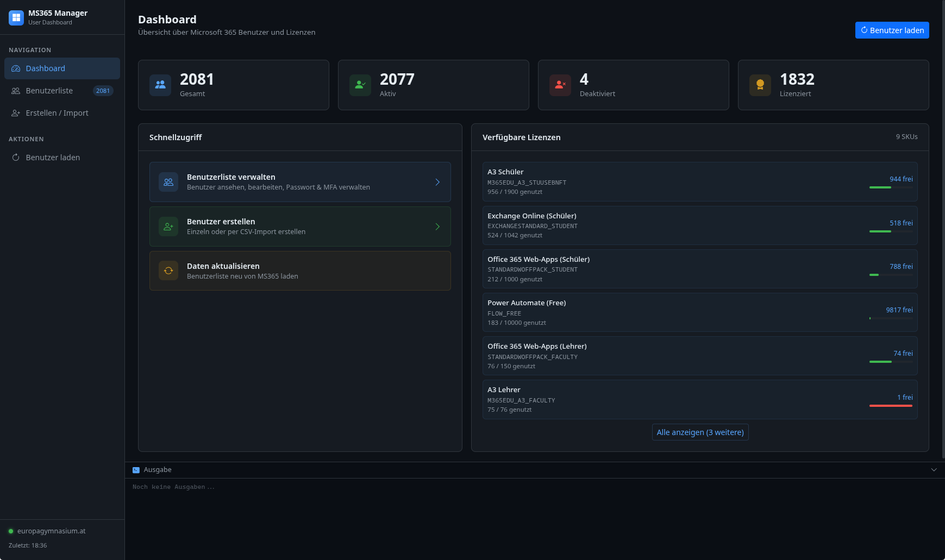Screen dimensions: 945x560
Task: Click the 2077 Aktiv stat card
Action: click(434, 85)
